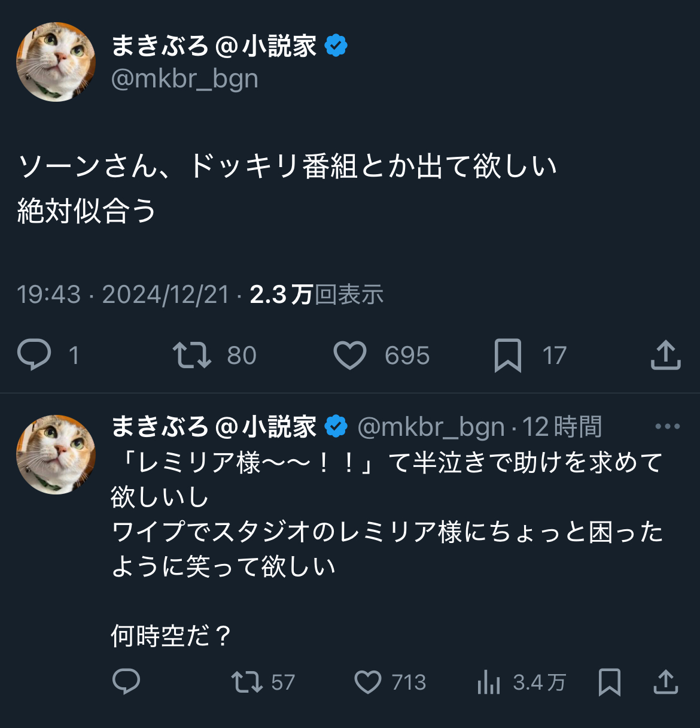Retweet the main post with 80 reposts
This screenshot has height=728, width=700.
point(191,354)
